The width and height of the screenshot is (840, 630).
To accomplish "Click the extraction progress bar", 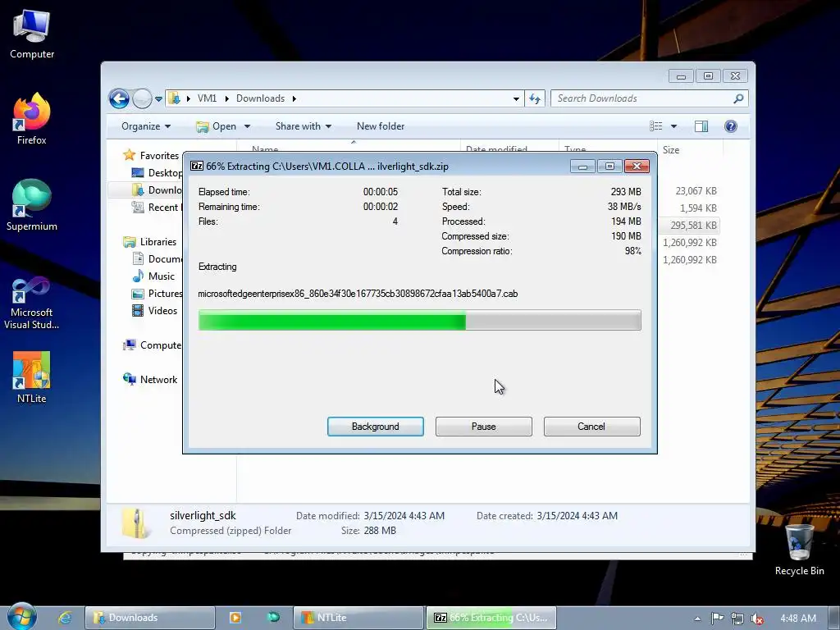I will (x=419, y=321).
